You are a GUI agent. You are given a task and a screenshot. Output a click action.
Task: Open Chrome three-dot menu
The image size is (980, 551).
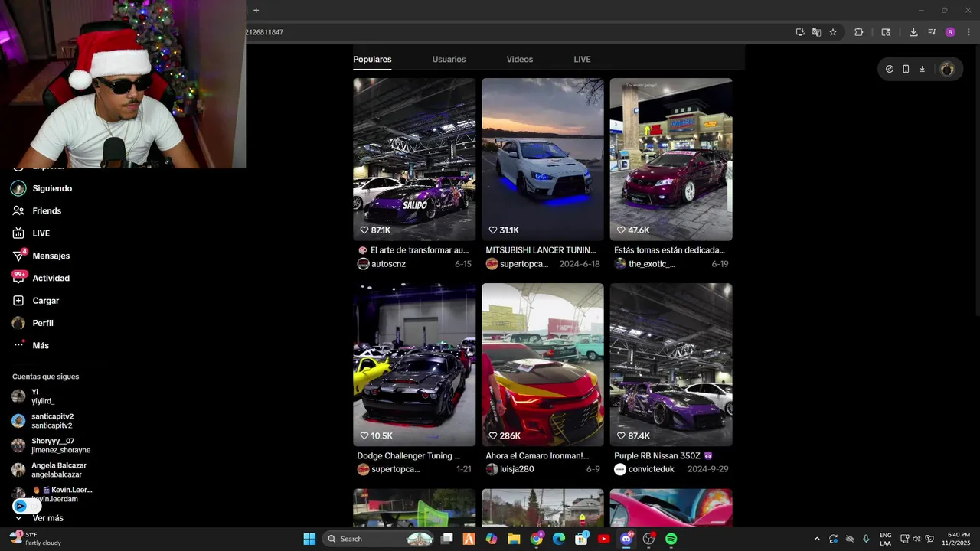pos(967,32)
